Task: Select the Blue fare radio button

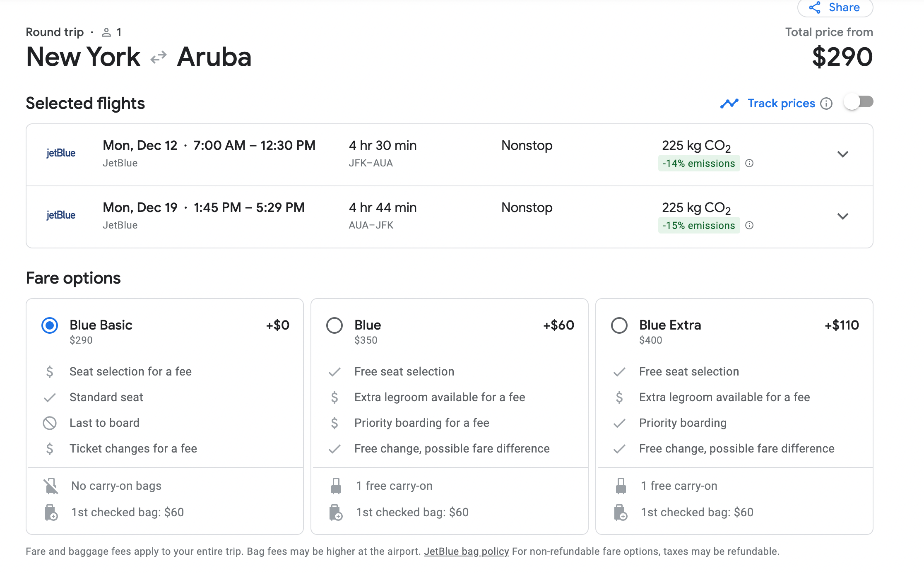Action: click(334, 325)
